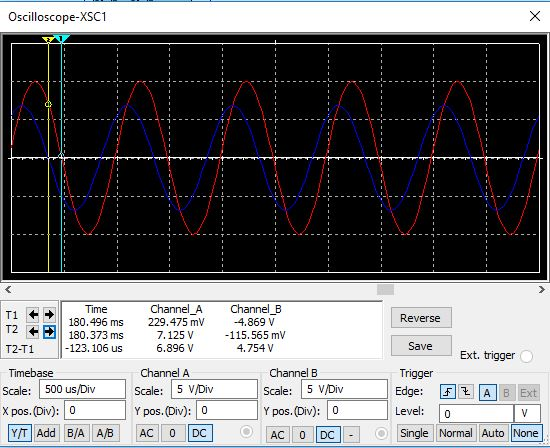This screenshot has width=550, height=448.
Task: Click the Reverse button
Action: 421,318
